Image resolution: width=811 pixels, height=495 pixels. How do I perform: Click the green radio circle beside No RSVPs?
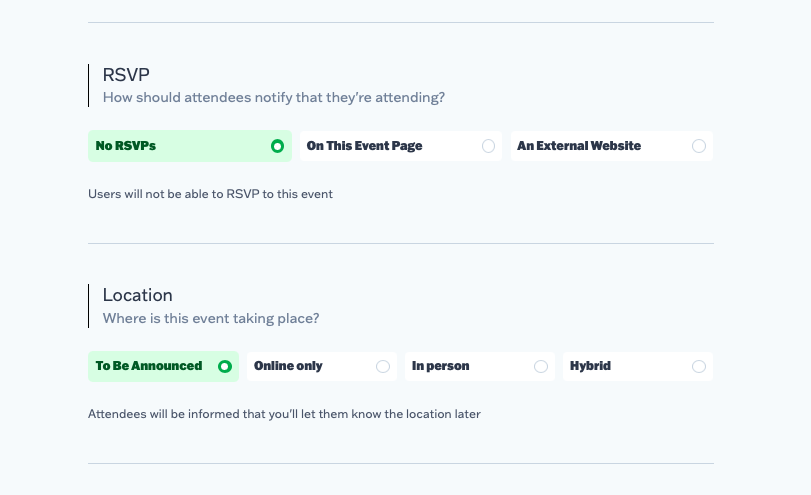tap(277, 146)
